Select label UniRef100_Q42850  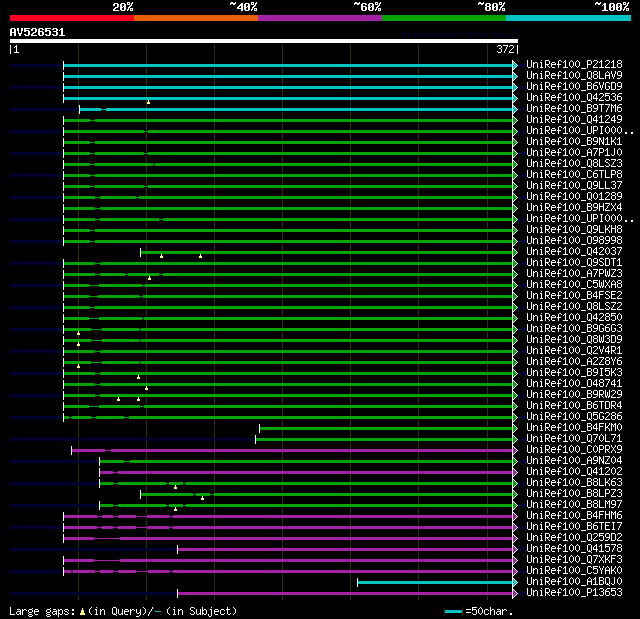(x=574, y=318)
